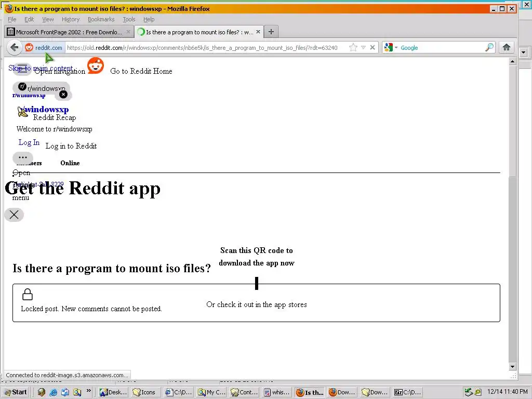The height and width of the screenshot is (399, 532).
Task: Minimize the Firefox window
Action: point(494,9)
